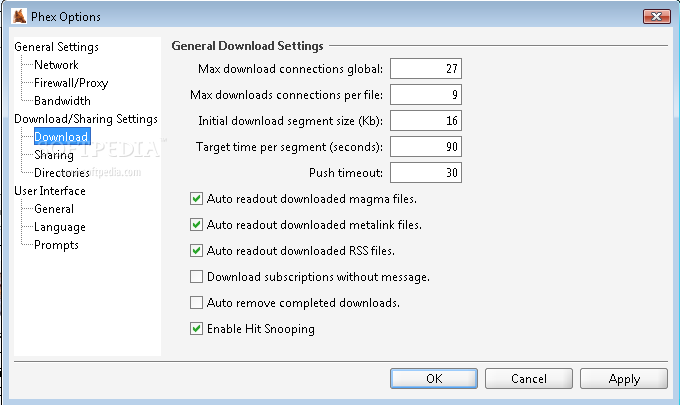
Task: Click the Apply button
Action: 624,379
